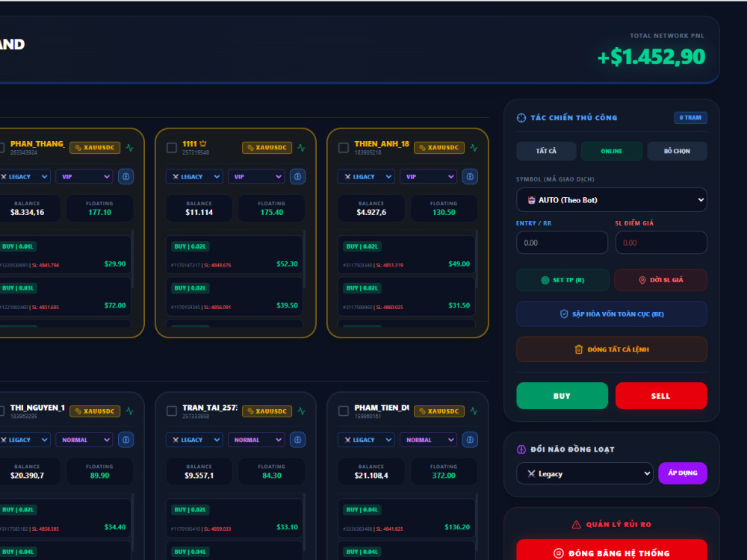Screen dimensions: 747x560
Task: Select the BỎ CHỌN option
Action: point(677,151)
